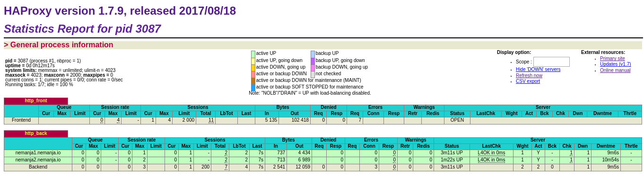
Task: Open Updates (v1.7) link
Action: click(615, 64)
